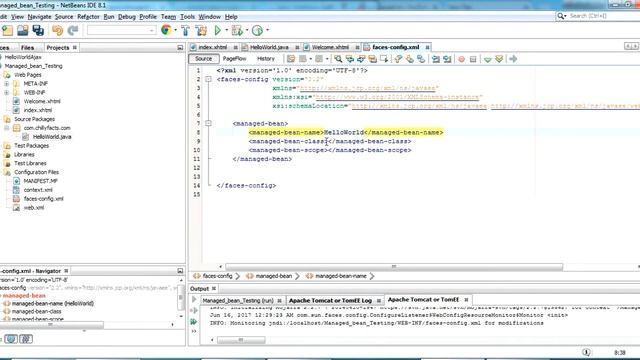Click Previous Bookmark editor icon
640x360 pixels.
(x=398, y=59)
